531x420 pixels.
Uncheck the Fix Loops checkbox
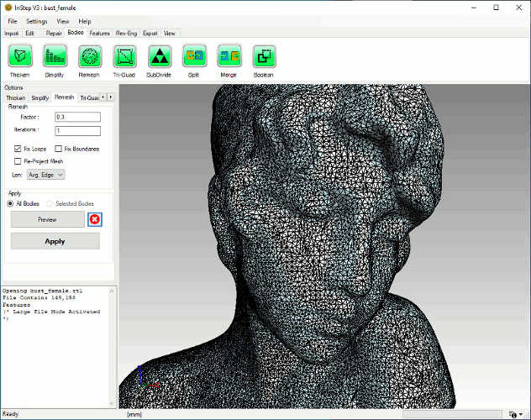click(x=18, y=149)
